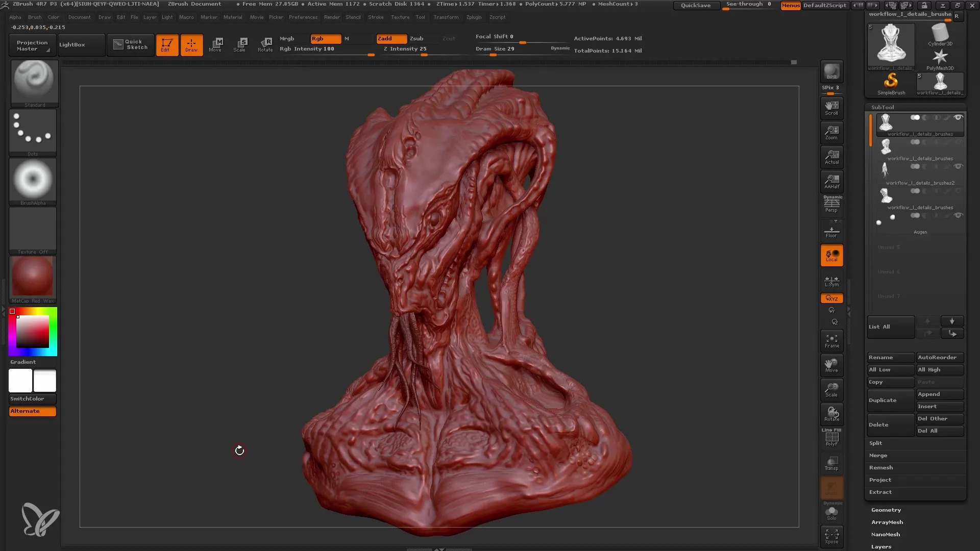Activate Edit mode button
The image size is (980, 551).
[167, 45]
